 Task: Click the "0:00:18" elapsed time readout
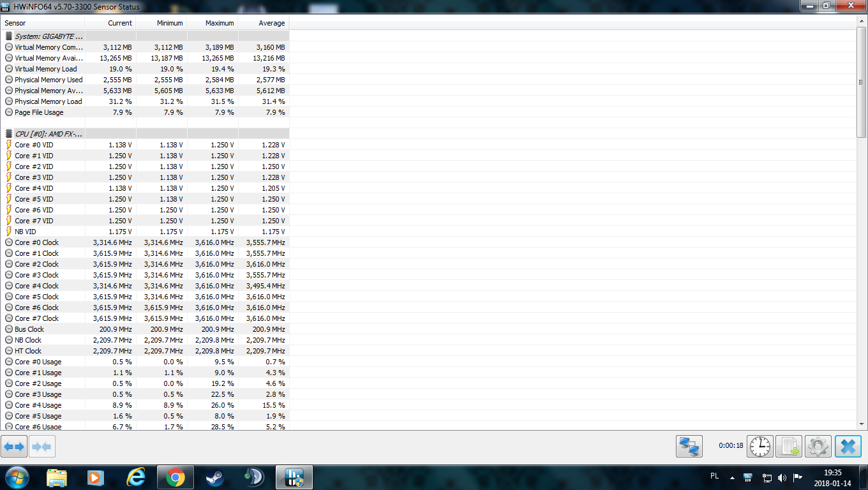[731, 446]
